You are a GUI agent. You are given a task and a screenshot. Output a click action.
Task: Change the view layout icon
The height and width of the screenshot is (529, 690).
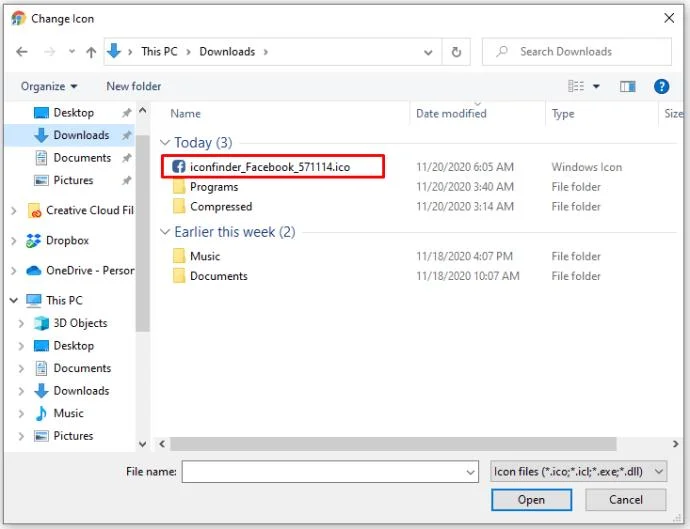pos(576,86)
